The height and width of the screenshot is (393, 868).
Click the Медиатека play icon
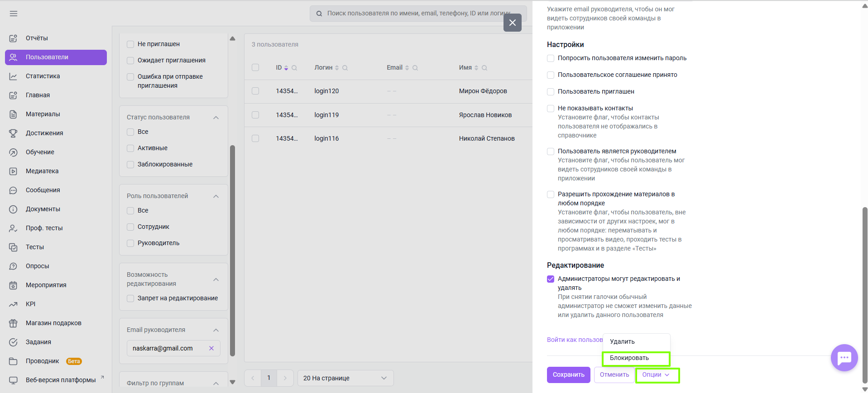pyautogui.click(x=13, y=171)
